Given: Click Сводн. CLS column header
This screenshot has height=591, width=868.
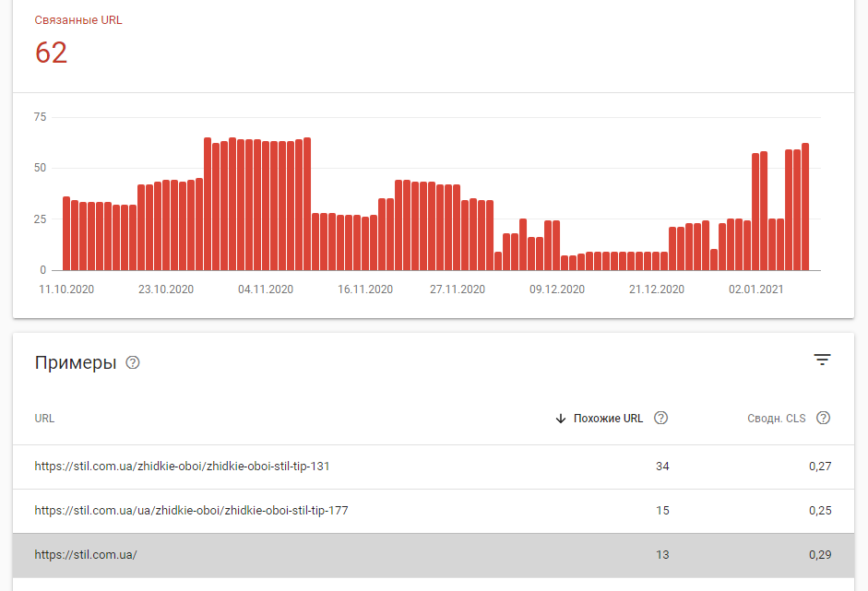Looking at the screenshot, I should 776,419.
